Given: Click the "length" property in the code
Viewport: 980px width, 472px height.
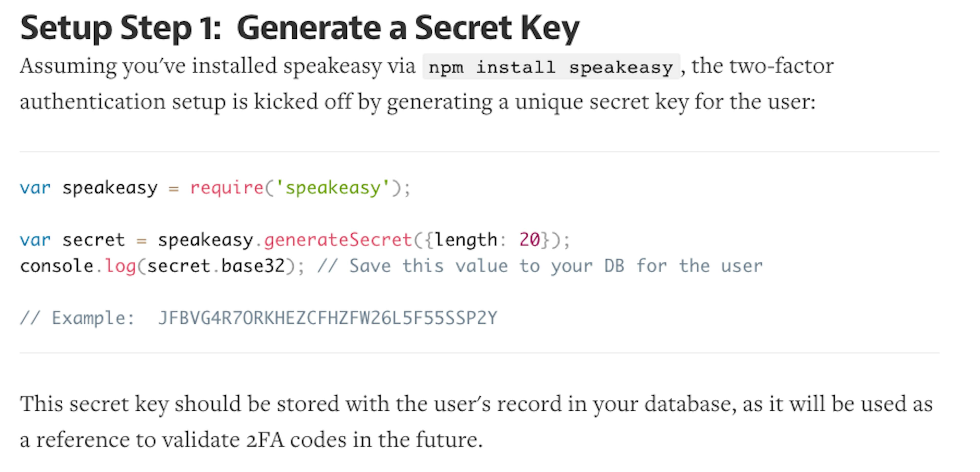Looking at the screenshot, I should tap(466, 240).
